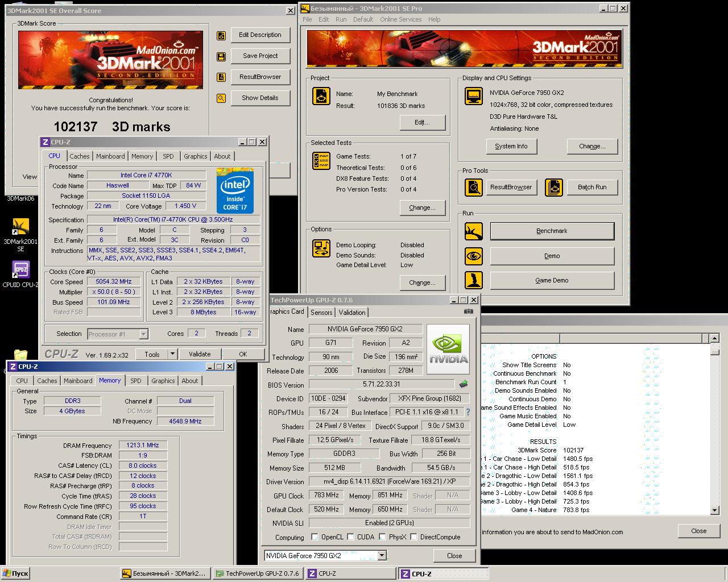Open Online Services menu
The width and height of the screenshot is (728, 582).
(x=400, y=19)
